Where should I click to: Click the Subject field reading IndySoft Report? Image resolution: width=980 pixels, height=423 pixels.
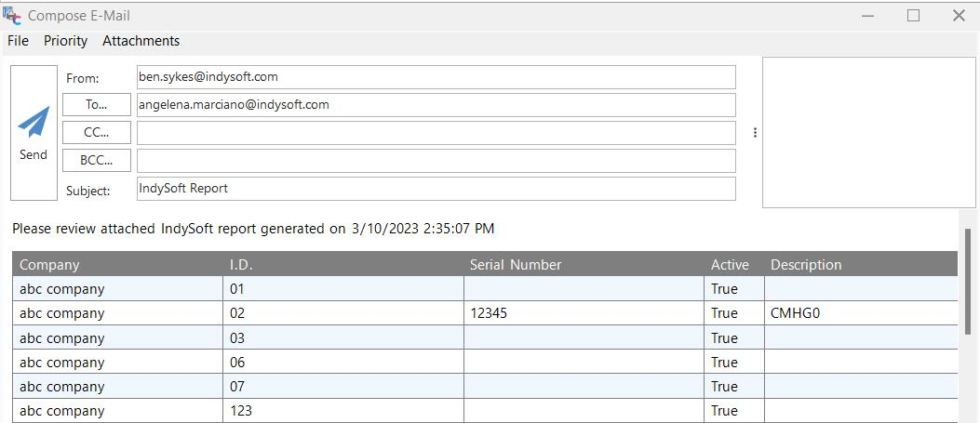coord(436,189)
